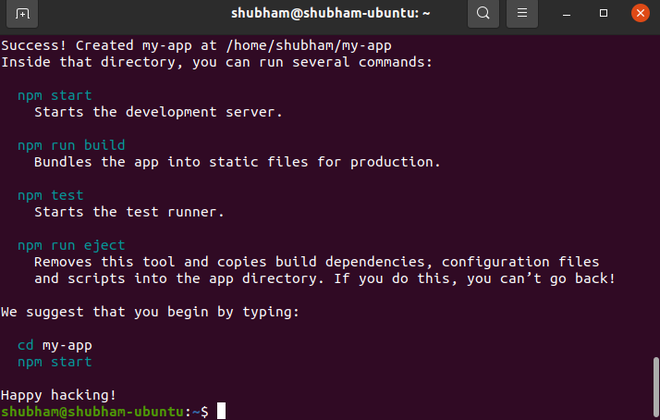Click "Starts the development server." description
This screenshot has height=420, width=660.
tap(158, 112)
